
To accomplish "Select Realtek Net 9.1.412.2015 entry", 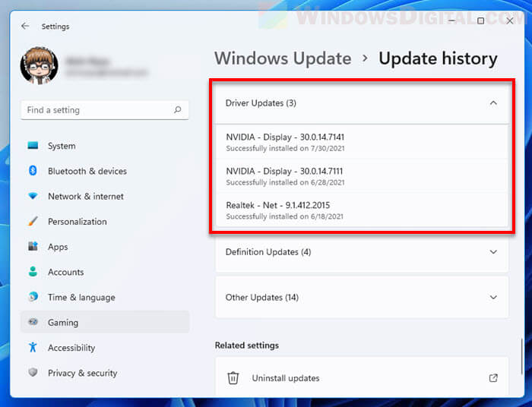I will tap(362, 210).
